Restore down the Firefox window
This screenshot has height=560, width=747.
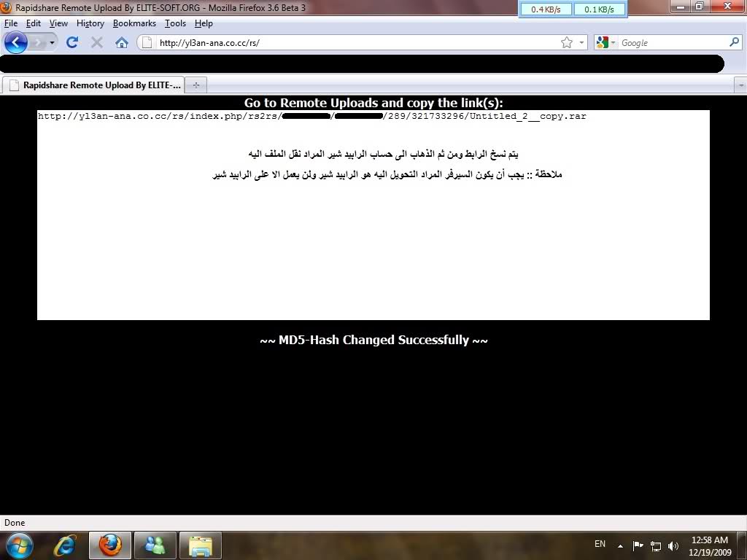tap(700, 7)
